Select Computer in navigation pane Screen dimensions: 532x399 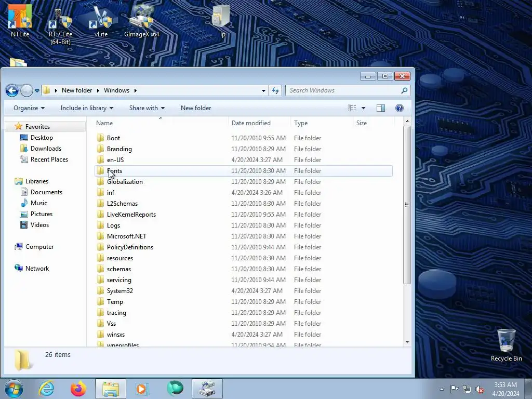click(x=39, y=247)
